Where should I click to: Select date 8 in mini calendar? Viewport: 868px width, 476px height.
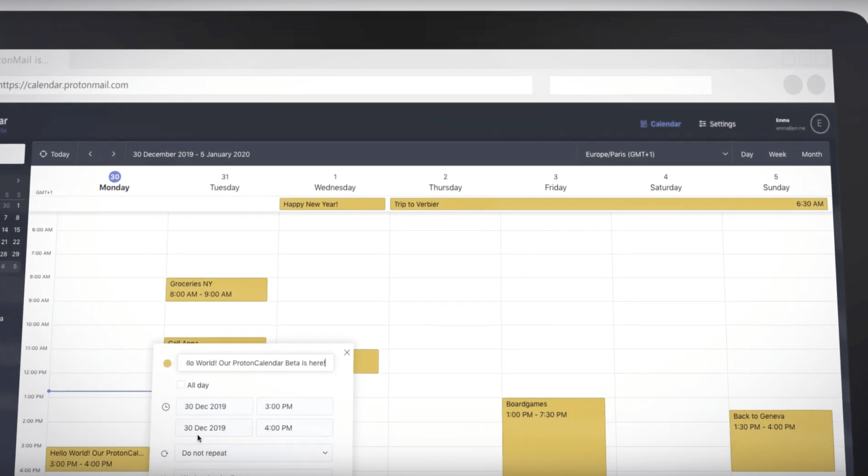tap(18, 217)
